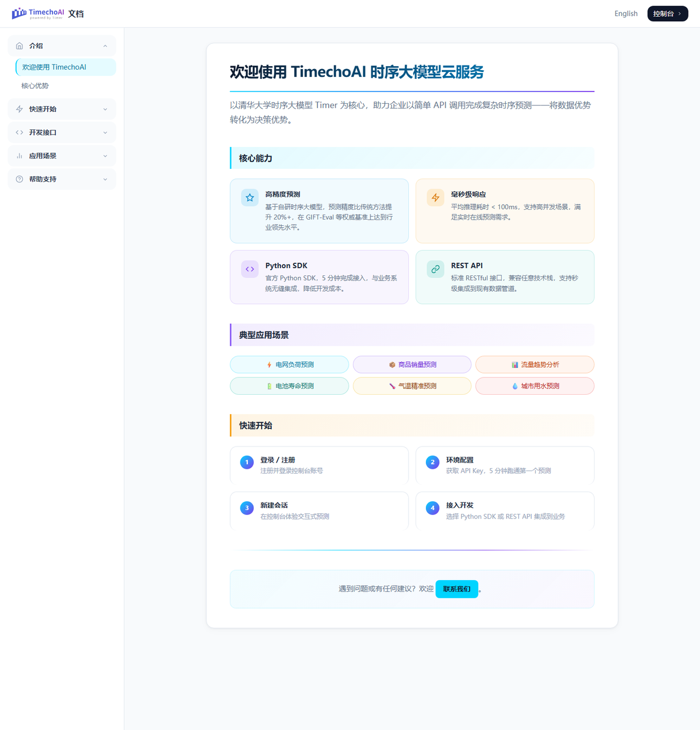This screenshot has width=700, height=730.
Task: Expand the 开发接口 sidebar chevron
Action: point(105,132)
